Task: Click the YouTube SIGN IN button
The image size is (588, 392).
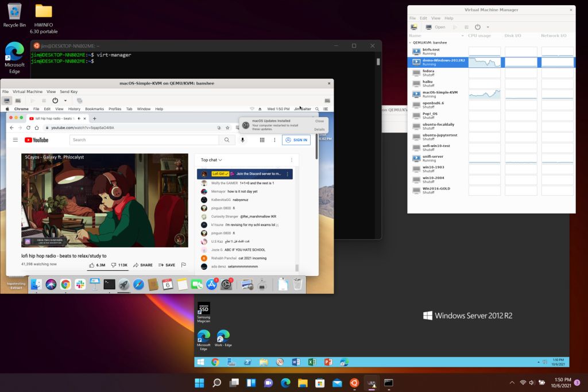Action: [296, 139]
